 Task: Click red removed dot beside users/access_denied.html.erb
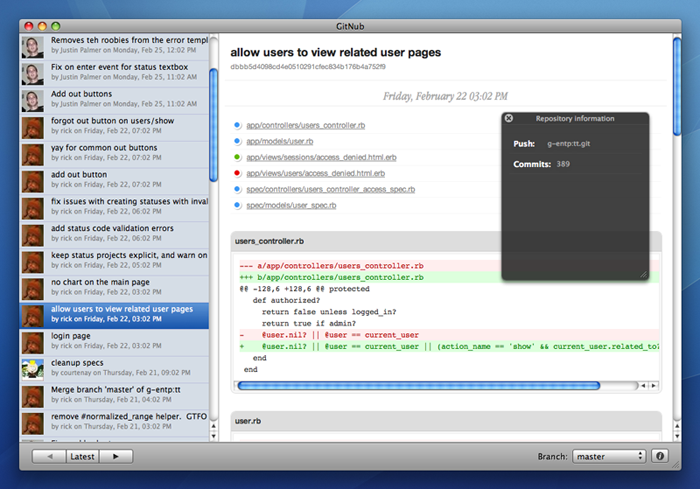tap(237, 173)
